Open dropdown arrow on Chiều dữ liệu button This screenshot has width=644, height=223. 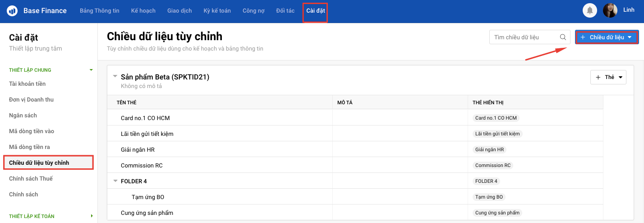tap(630, 37)
